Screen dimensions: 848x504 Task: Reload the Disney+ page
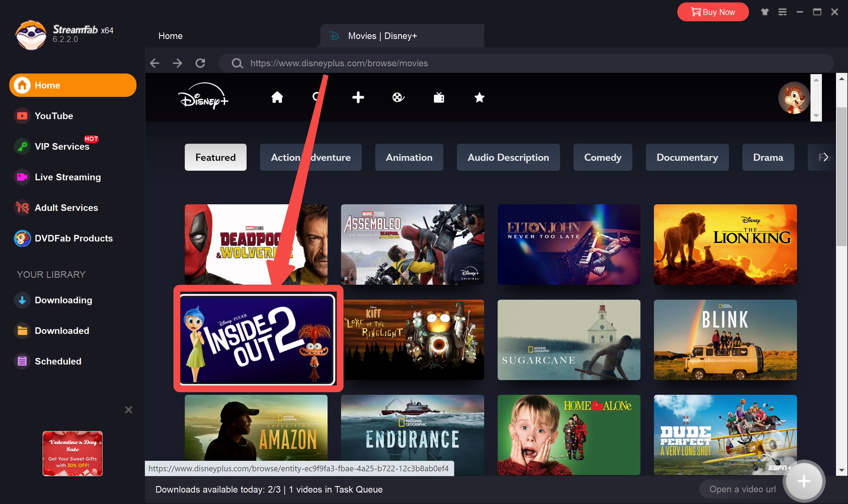coord(200,63)
